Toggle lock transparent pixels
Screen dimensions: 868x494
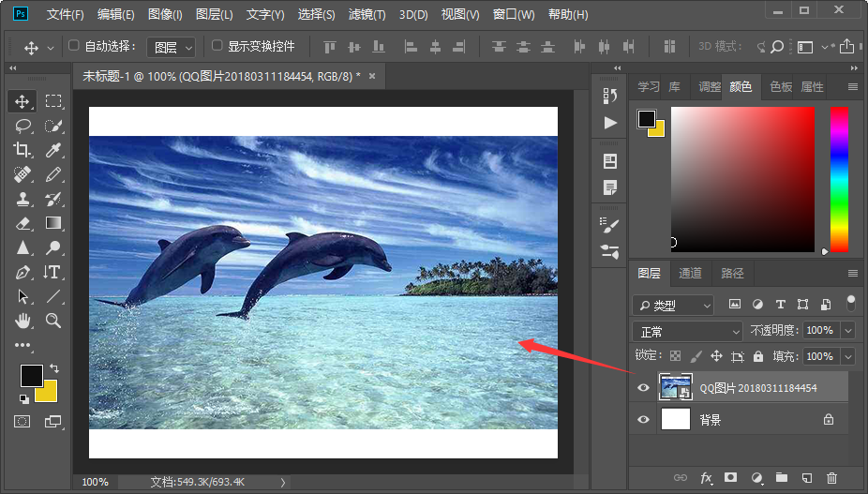pos(675,356)
